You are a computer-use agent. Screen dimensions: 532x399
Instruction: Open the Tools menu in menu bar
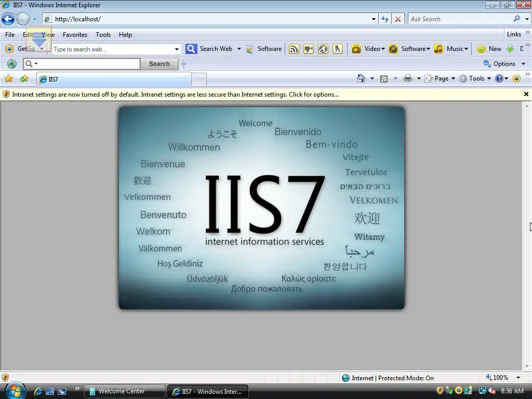click(x=103, y=35)
